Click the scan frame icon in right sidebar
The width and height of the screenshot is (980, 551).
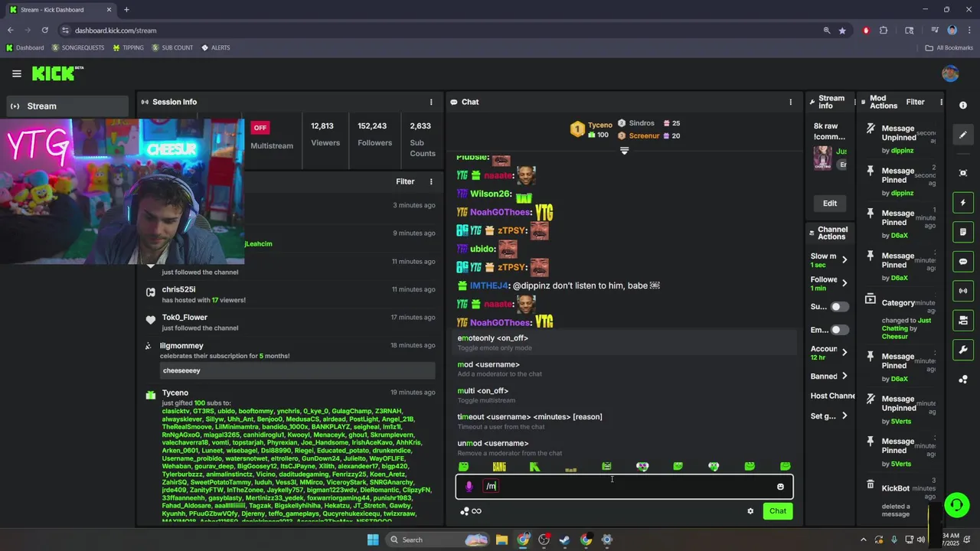click(x=963, y=173)
